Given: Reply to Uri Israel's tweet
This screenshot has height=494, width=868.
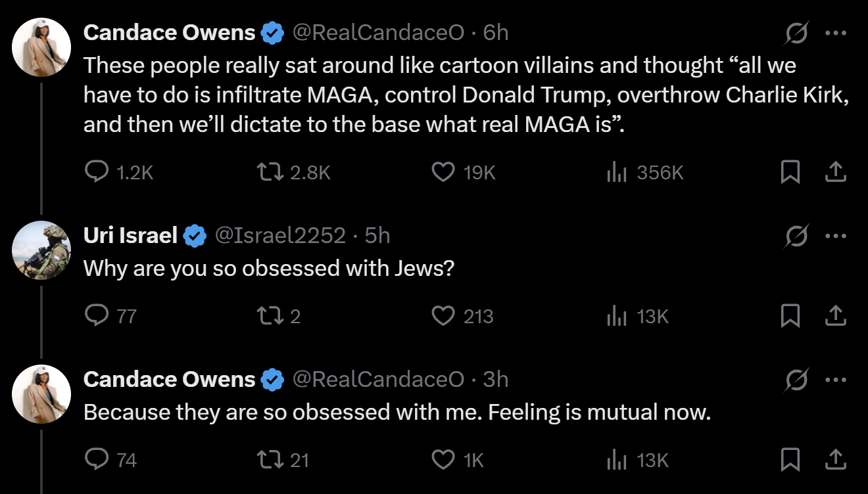Looking at the screenshot, I should click(x=97, y=316).
